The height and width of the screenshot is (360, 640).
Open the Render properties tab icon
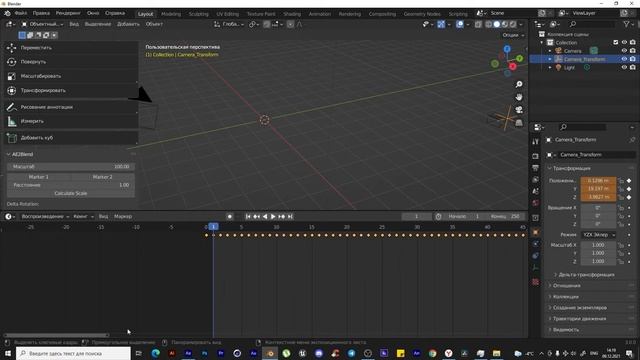coord(536,156)
